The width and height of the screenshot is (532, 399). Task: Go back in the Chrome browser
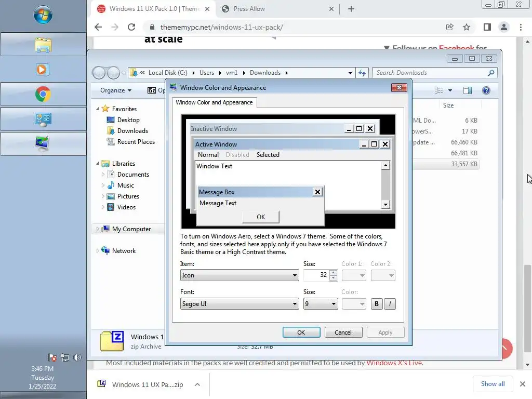98,27
